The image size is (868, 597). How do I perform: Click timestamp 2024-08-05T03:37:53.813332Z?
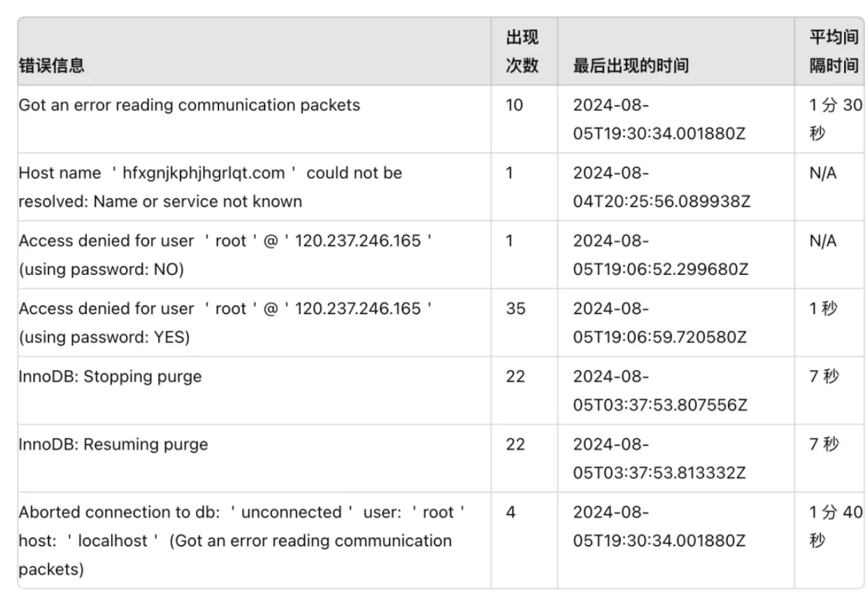click(x=659, y=458)
